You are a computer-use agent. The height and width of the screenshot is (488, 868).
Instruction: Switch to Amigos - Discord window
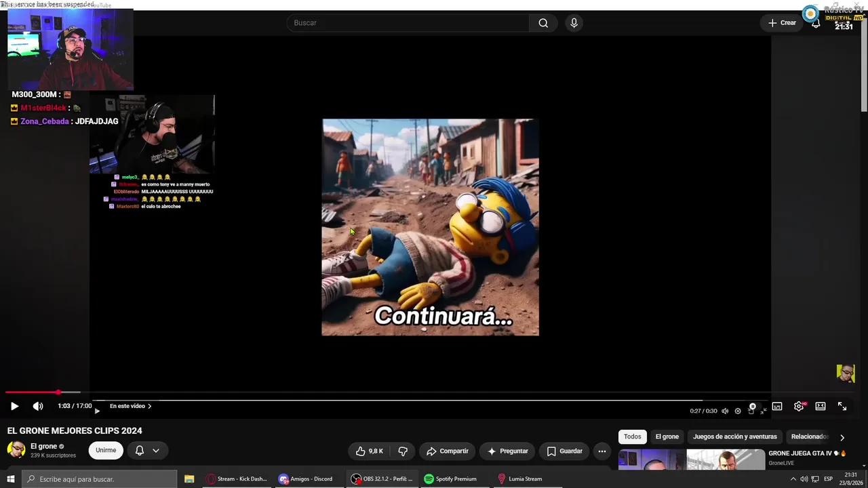point(306,479)
